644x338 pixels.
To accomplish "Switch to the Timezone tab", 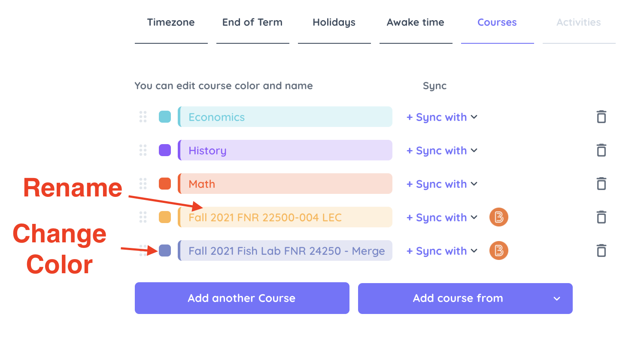I will click(x=171, y=22).
